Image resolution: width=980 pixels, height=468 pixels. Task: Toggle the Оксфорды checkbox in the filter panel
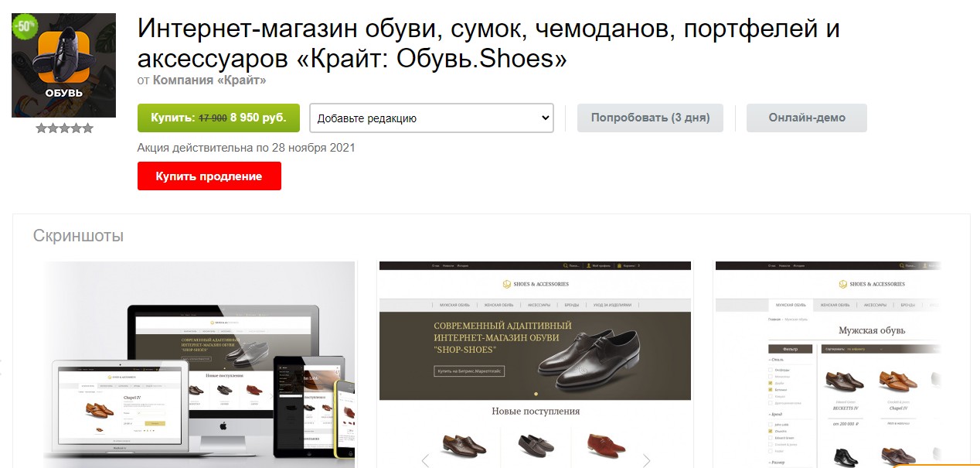tap(771, 371)
